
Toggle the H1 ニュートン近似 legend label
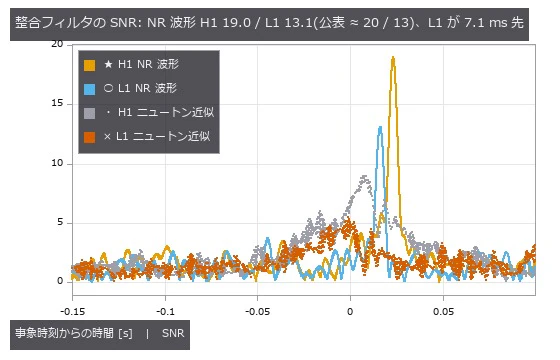(159, 112)
